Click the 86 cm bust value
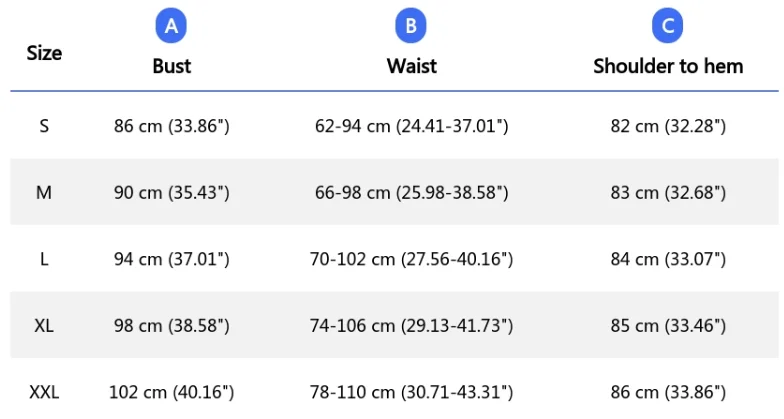Screen dimensions: 784x419 [172, 126]
